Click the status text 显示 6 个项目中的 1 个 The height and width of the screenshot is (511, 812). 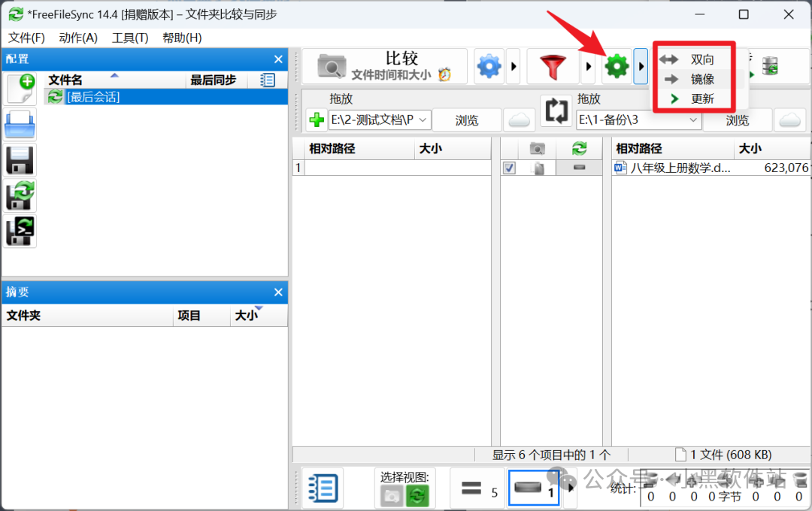pos(551,455)
